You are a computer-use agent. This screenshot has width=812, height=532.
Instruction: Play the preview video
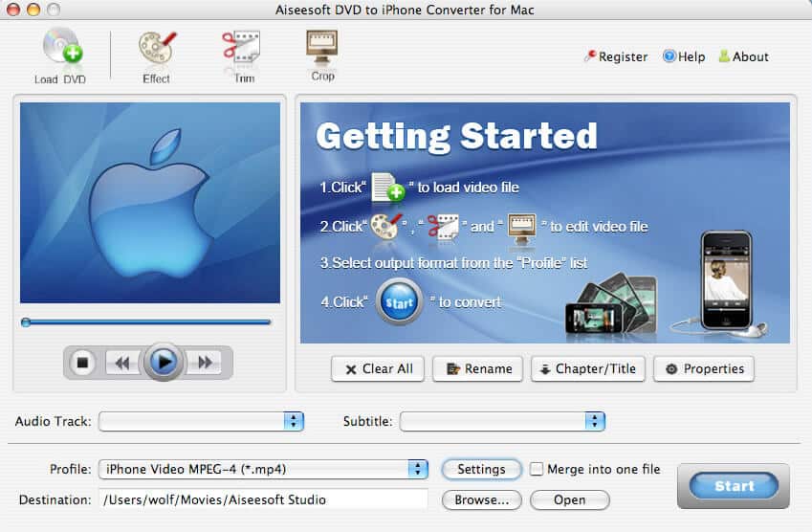164,362
